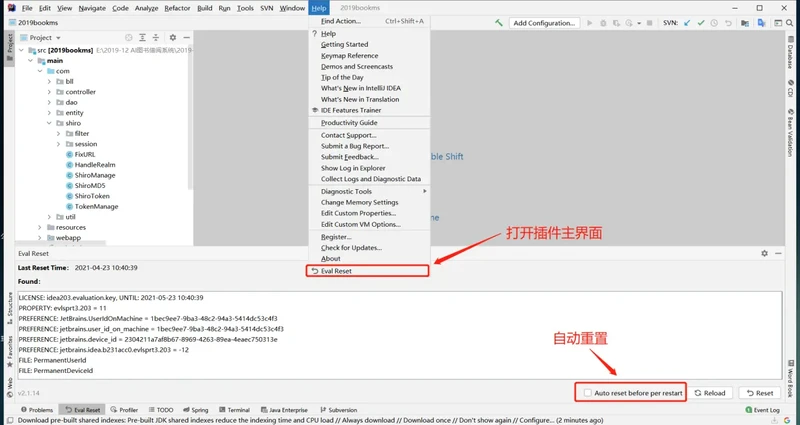800x425 pixels.
Task: Click the SVN Commit checkmark icon
Action: tap(702, 22)
